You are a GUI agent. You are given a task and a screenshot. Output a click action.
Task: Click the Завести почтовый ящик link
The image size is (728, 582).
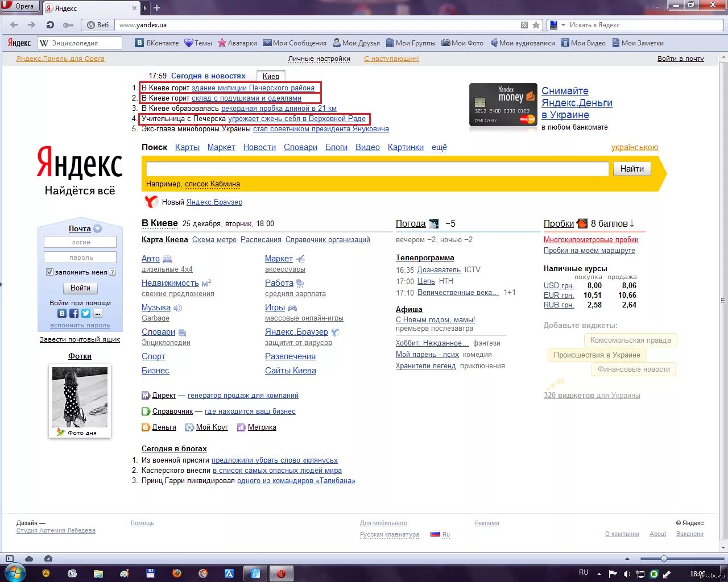coord(80,339)
